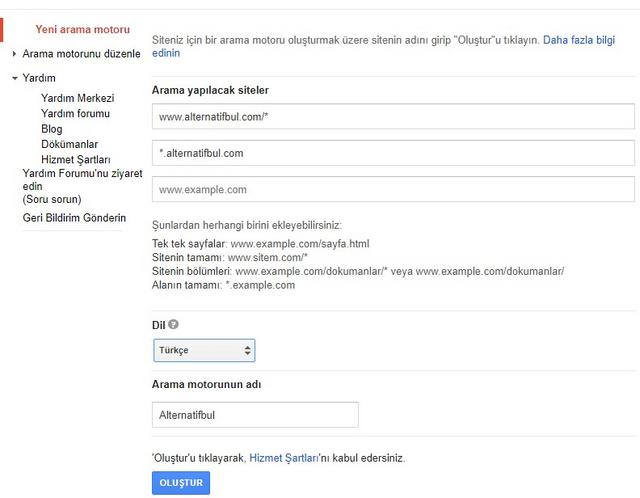The width and height of the screenshot is (640, 498).
Task: Open Hizmet Şartları sidebar item
Action: pos(76,159)
